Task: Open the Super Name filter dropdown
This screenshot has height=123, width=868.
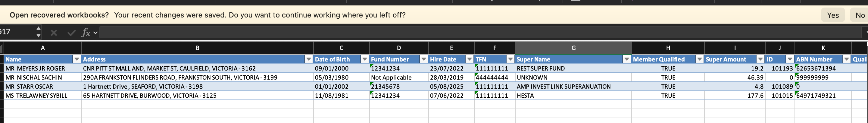Action: point(626,59)
